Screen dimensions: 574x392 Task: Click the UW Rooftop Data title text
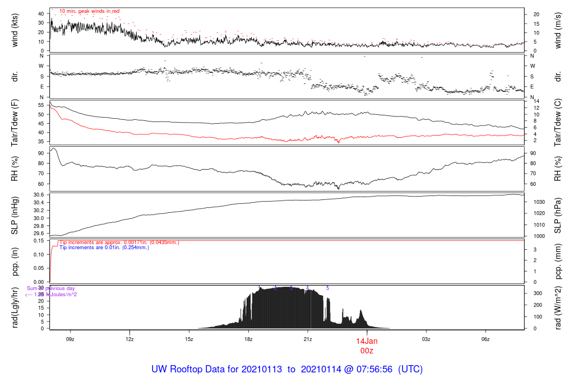[286, 370]
